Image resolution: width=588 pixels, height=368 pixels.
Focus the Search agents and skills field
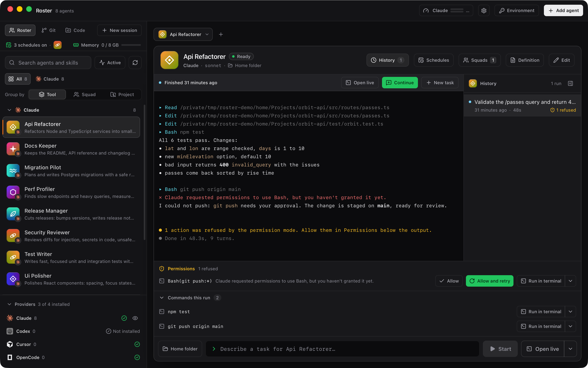[x=48, y=63]
